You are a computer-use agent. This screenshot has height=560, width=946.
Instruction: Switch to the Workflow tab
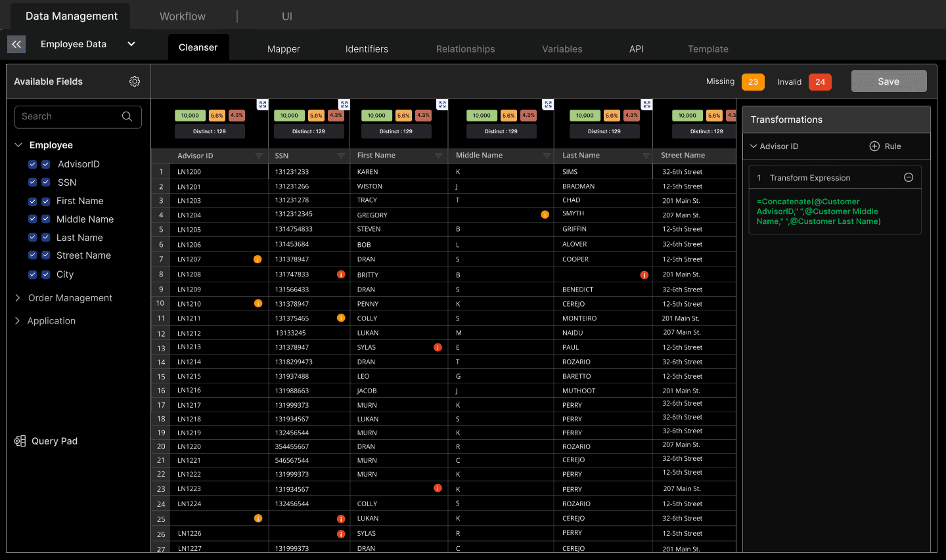click(183, 16)
